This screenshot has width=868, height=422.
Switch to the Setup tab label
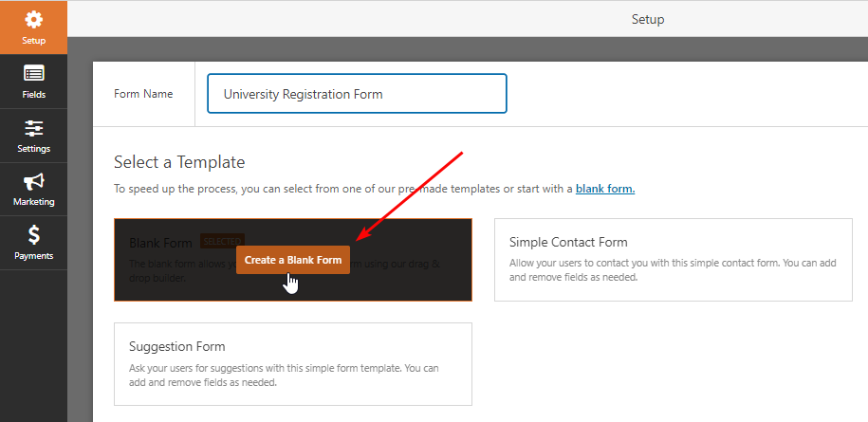[x=33, y=40]
